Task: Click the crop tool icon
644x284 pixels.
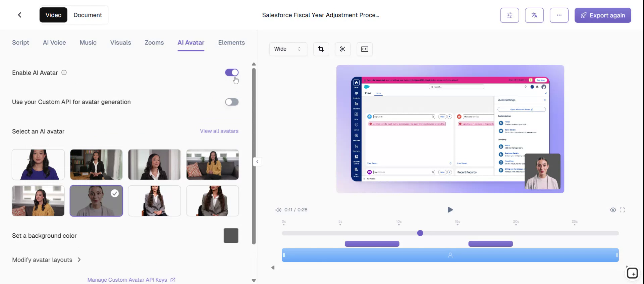Action: 321,49
